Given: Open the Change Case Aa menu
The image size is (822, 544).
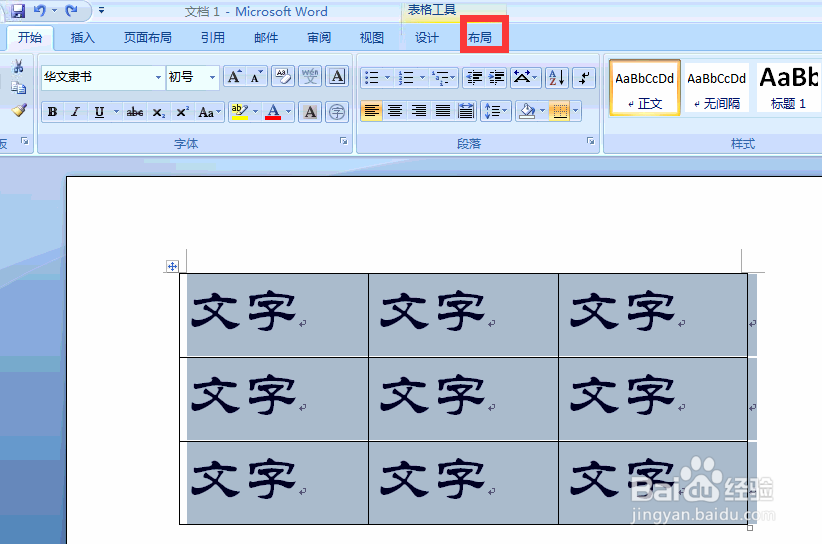Looking at the screenshot, I should 209,112.
